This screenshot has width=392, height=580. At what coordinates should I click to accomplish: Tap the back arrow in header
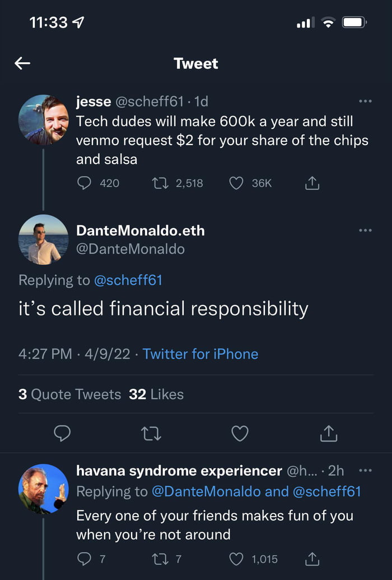(x=22, y=64)
